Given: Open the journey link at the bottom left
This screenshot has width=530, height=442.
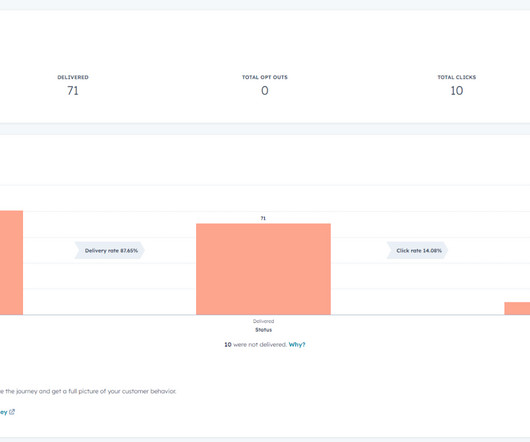Looking at the screenshot, I should coord(3,412).
